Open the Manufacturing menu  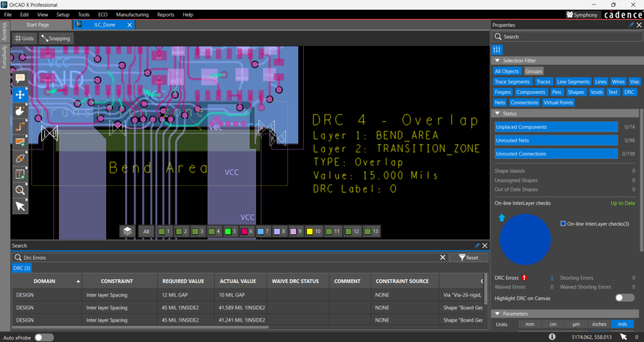point(132,14)
